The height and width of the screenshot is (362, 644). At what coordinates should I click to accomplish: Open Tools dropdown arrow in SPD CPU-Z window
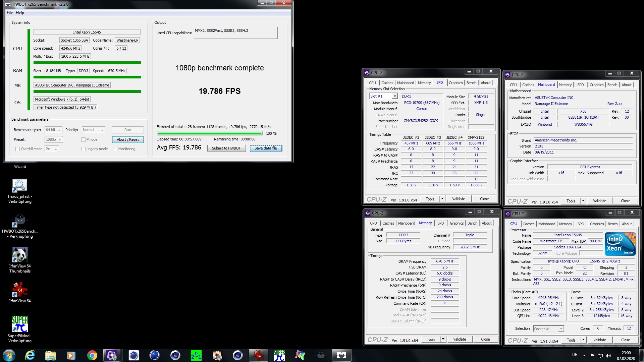pyautogui.click(x=442, y=199)
